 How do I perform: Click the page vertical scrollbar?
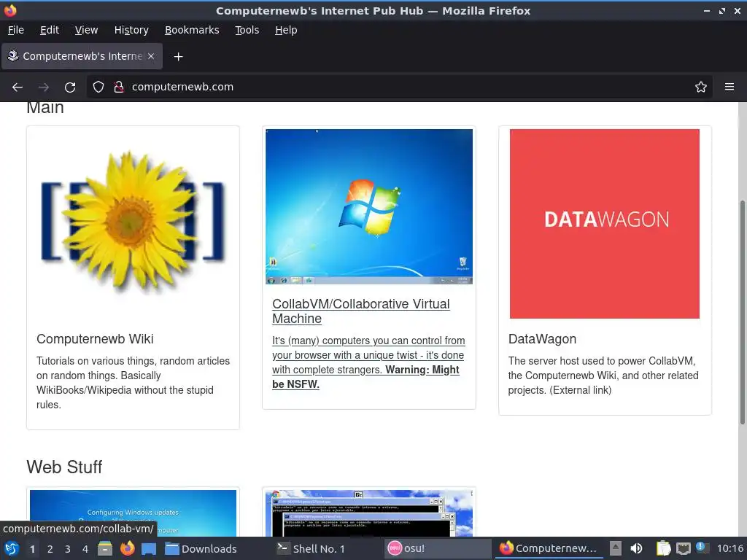742,312
